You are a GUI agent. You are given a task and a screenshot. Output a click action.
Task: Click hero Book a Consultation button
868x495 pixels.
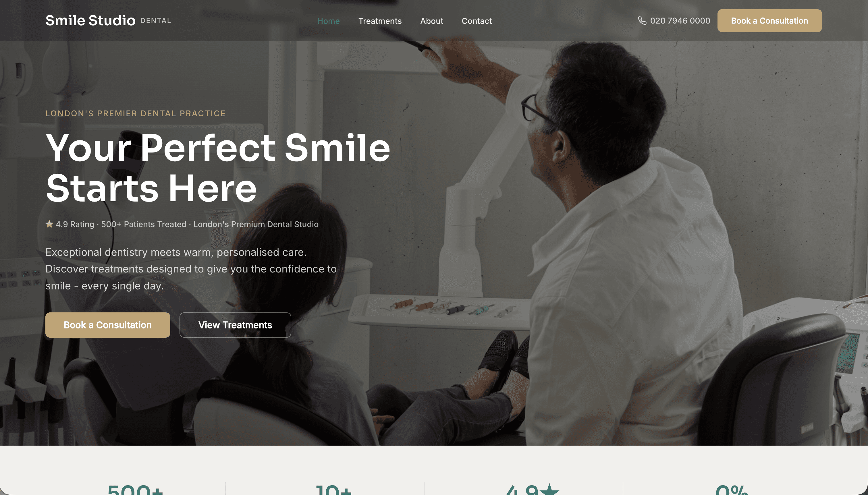pyautogui.click(x=108, y=325)
